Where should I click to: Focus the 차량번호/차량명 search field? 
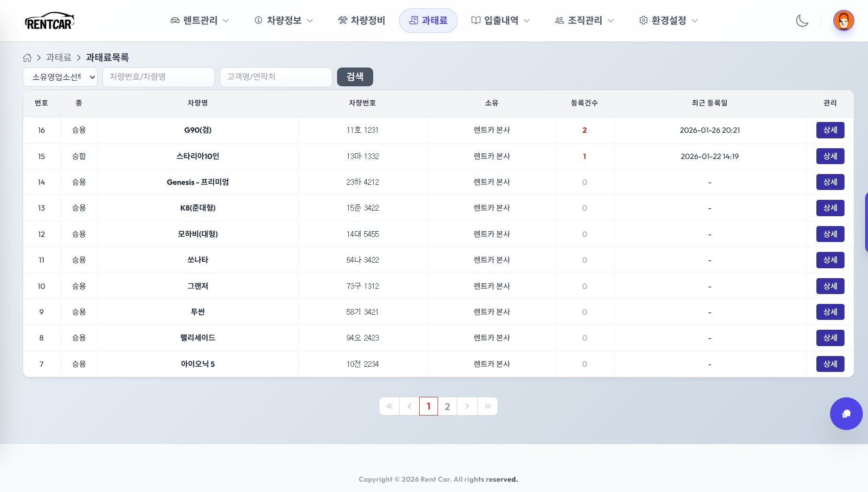159,77
